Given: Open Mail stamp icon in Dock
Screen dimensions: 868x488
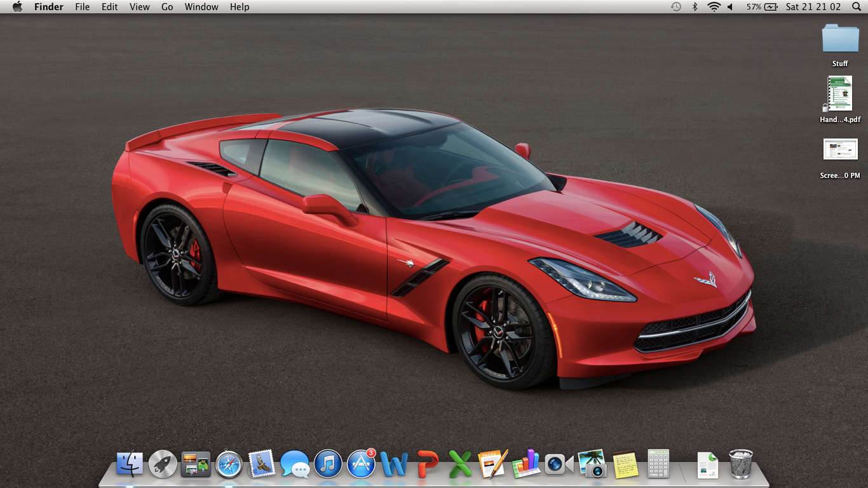Looking at the screenshot, I should tap(262, 464).
